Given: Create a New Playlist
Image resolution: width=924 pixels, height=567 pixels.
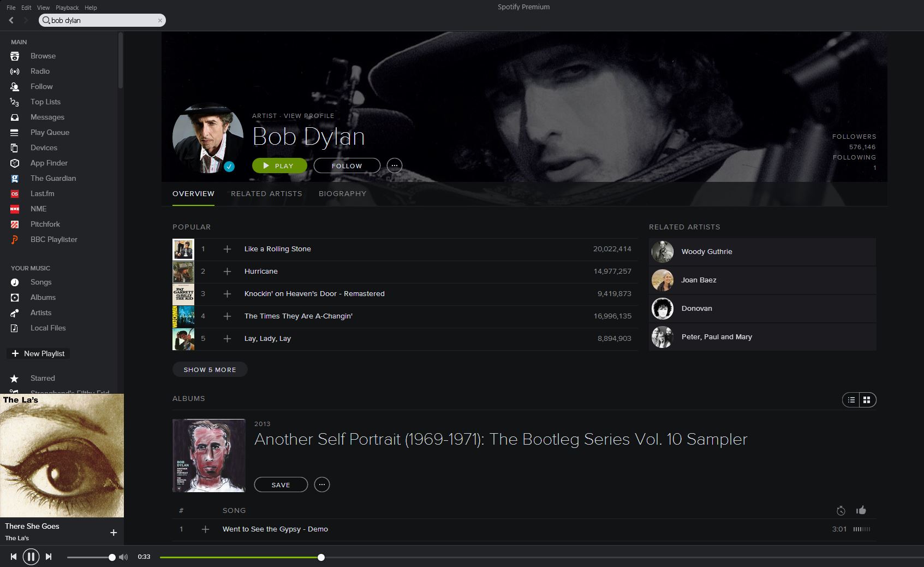Looking at the screenshot, I should (x=38, y=353).
